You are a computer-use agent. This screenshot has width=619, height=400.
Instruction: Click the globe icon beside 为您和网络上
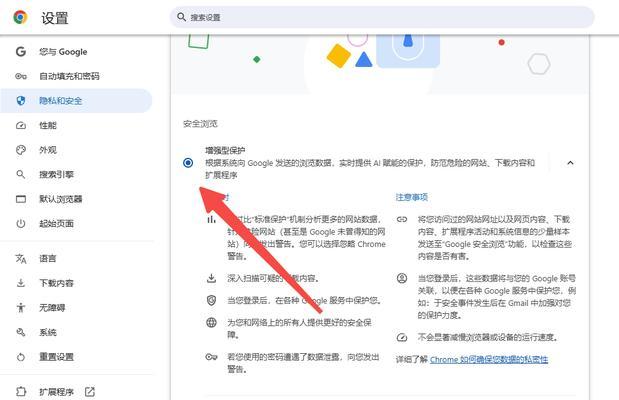point(212,323)
